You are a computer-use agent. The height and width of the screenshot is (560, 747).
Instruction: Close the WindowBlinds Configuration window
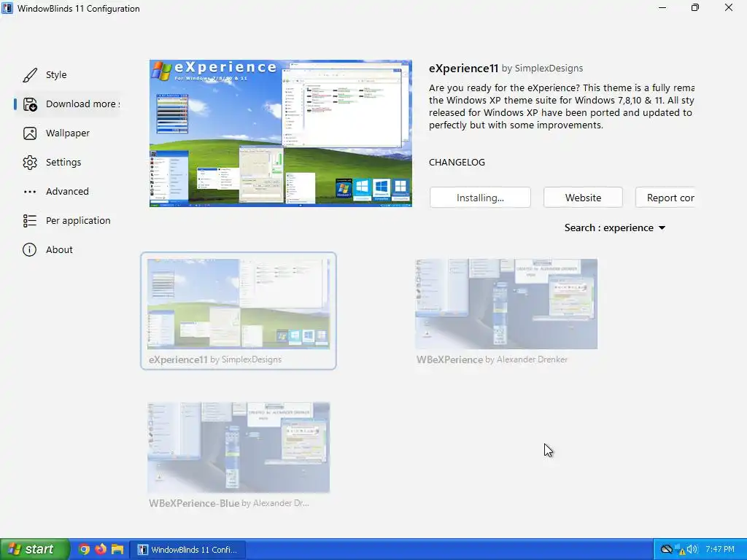pyautogui.click(x=729, y=7)
